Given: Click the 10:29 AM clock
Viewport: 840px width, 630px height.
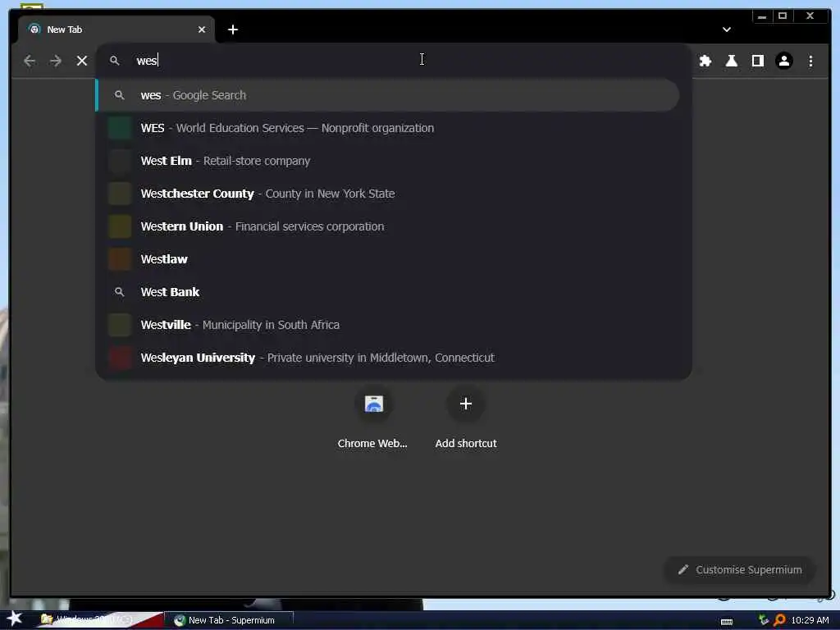Looking at the screenshot, I should click(x=810, y=620).
